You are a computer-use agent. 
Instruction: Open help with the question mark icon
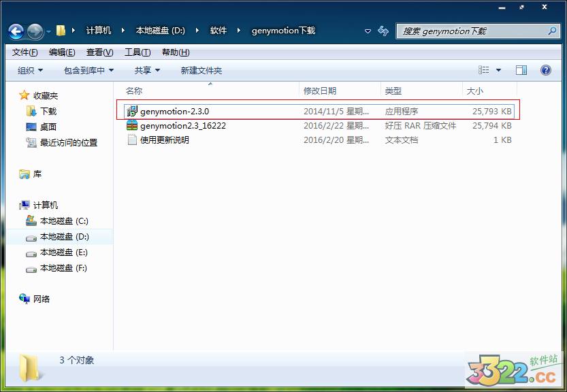[x=546, y=70]
